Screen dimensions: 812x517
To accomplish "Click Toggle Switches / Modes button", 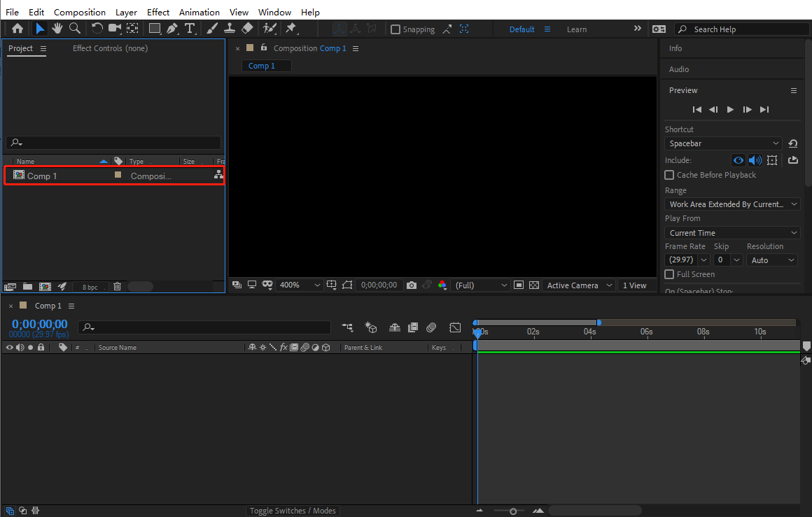I will pyautogui.click(x=293, y=511).
